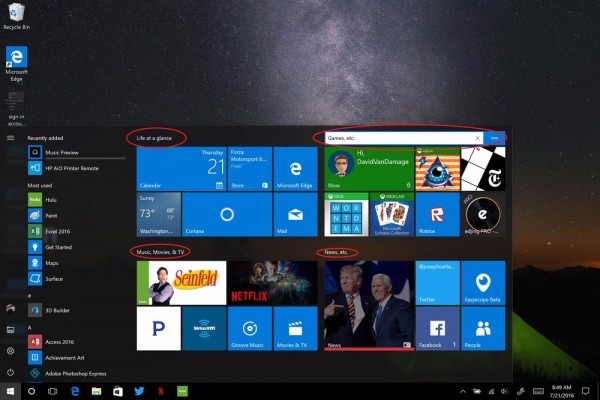
Task: Click the Windows Start button
Action: tap(10, 390)
